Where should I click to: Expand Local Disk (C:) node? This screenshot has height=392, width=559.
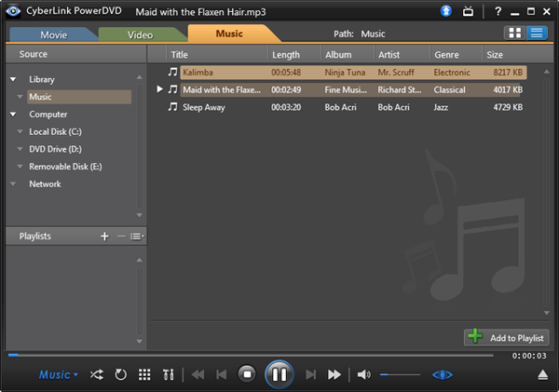[20, 131]
